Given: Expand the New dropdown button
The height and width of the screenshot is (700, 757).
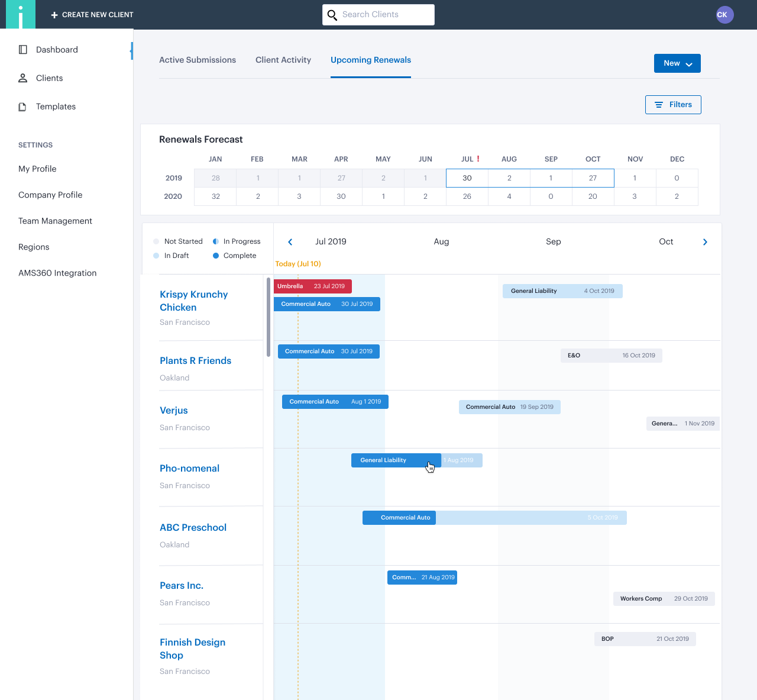Looking at the screenshot, I should (x=677, y=63).
